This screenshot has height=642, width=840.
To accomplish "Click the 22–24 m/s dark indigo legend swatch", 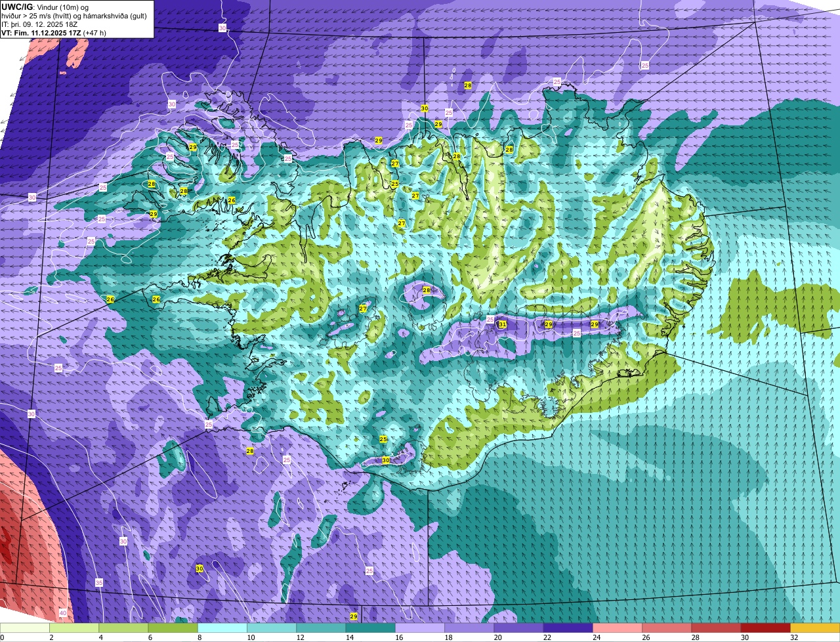I will (x=568, y=628).
